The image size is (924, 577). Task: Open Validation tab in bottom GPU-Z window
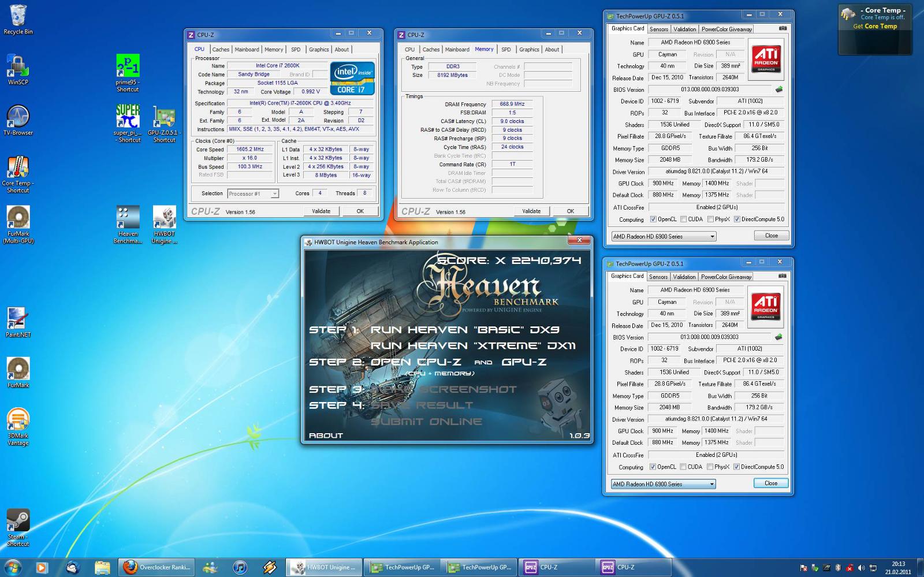(684, 277)
